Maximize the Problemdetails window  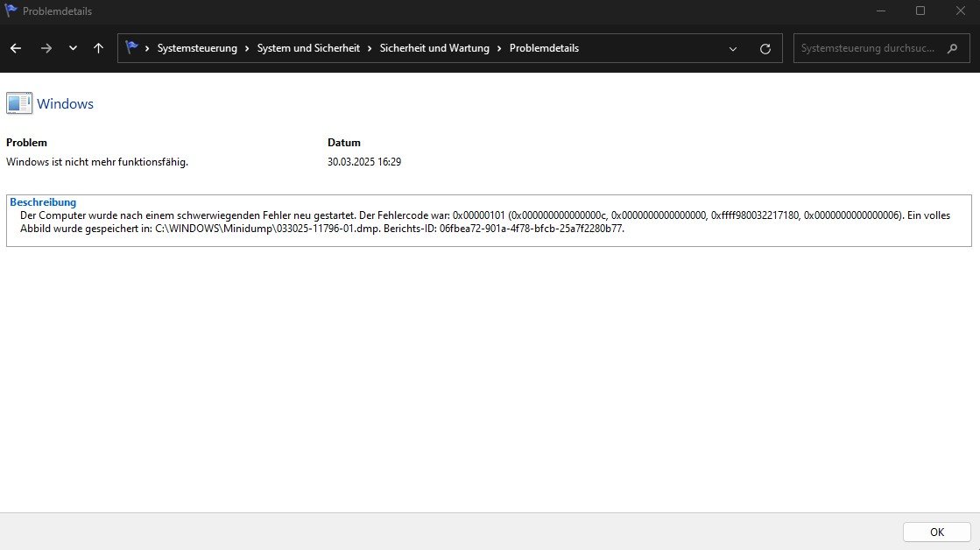pyautogui.click(x=920, y=11)
